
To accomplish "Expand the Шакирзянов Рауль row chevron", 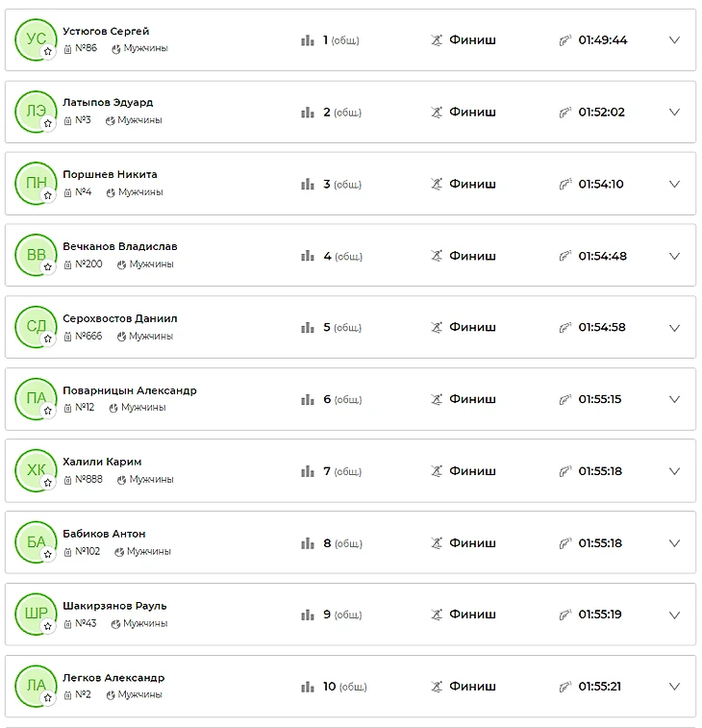I will [x=674, y=615].
